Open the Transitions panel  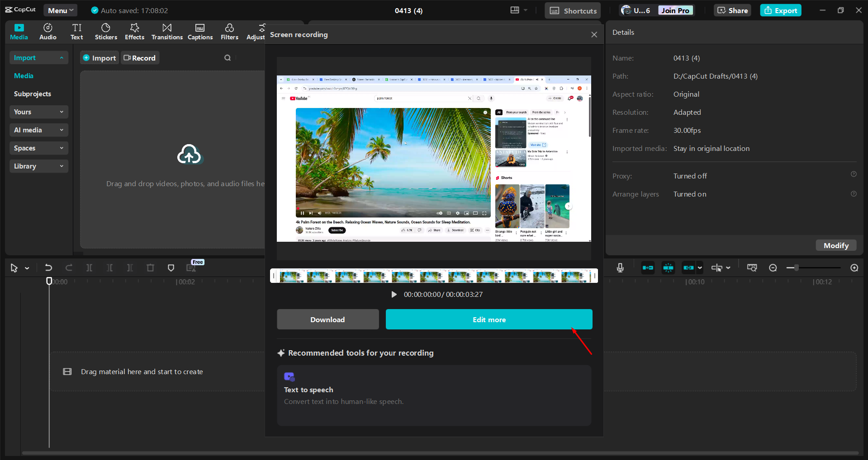click(x=167, y=32)
